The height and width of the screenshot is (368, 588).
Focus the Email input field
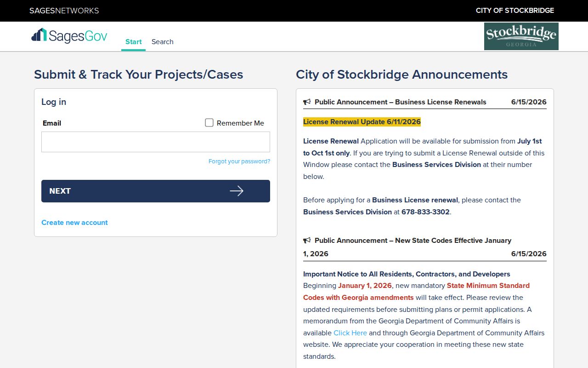tap(156, 142)
